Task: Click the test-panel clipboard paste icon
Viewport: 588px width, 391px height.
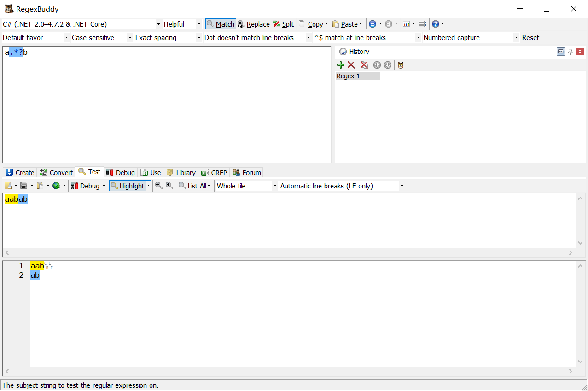Action: click(40, 186)
